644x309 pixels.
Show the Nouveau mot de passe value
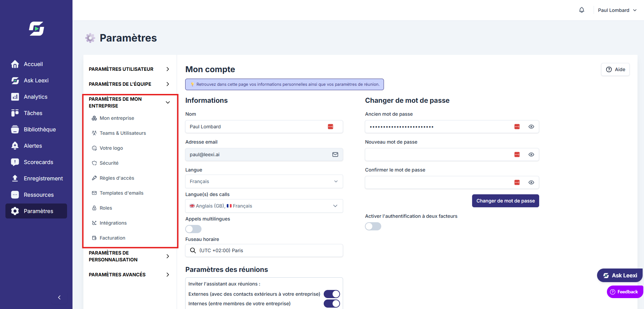pos(531,154)
